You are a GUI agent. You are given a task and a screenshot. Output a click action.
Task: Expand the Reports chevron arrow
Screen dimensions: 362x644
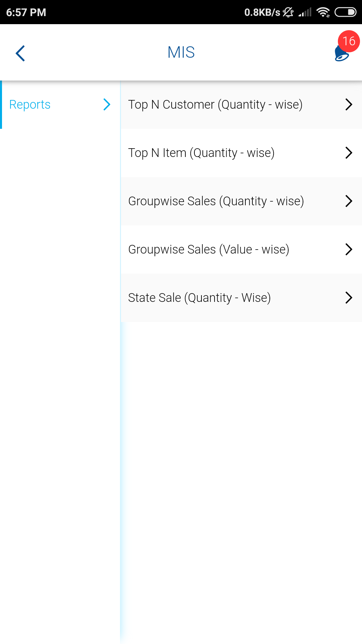click(x=107, y=105)
